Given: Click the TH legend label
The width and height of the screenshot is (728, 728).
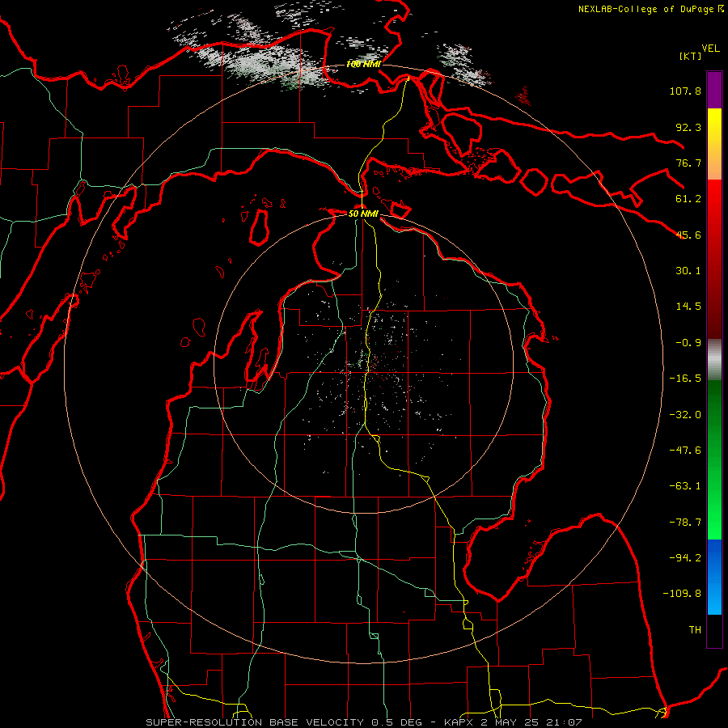Looking at the screenshot, I should (x=695, y=630).
